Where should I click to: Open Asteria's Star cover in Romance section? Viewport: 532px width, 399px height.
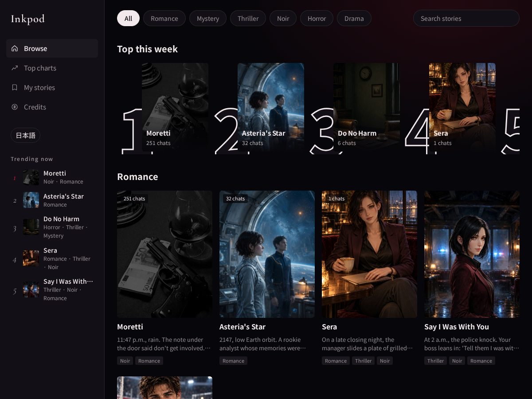coord(267,254)
